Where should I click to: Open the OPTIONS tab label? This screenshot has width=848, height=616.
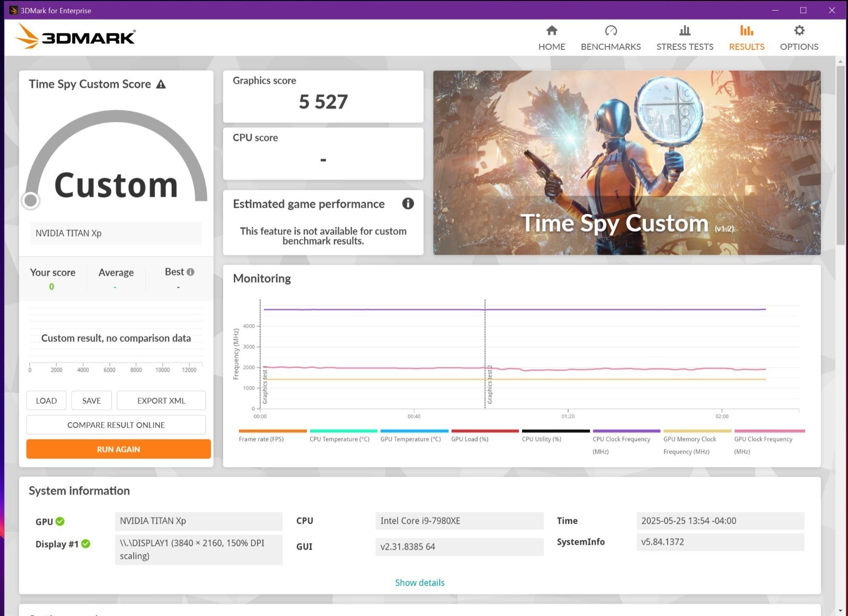click(799, 47)
